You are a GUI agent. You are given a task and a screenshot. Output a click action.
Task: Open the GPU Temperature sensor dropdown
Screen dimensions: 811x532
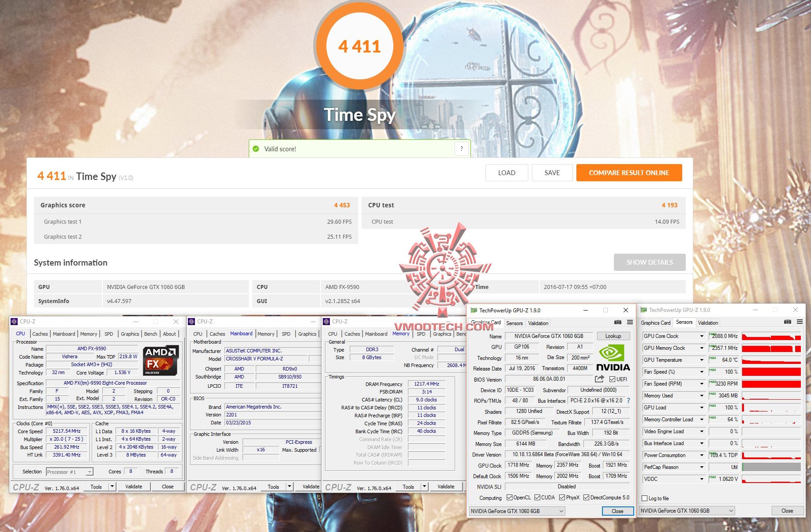[702, 360]
